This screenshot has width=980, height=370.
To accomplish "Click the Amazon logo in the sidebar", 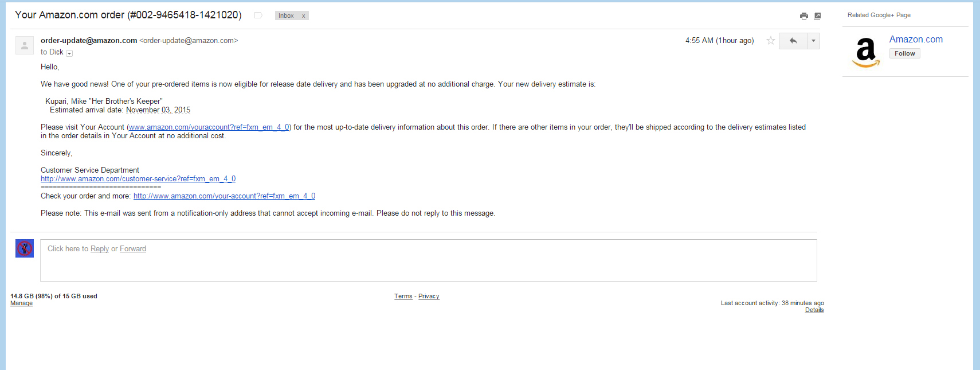I will pos(866,53).
